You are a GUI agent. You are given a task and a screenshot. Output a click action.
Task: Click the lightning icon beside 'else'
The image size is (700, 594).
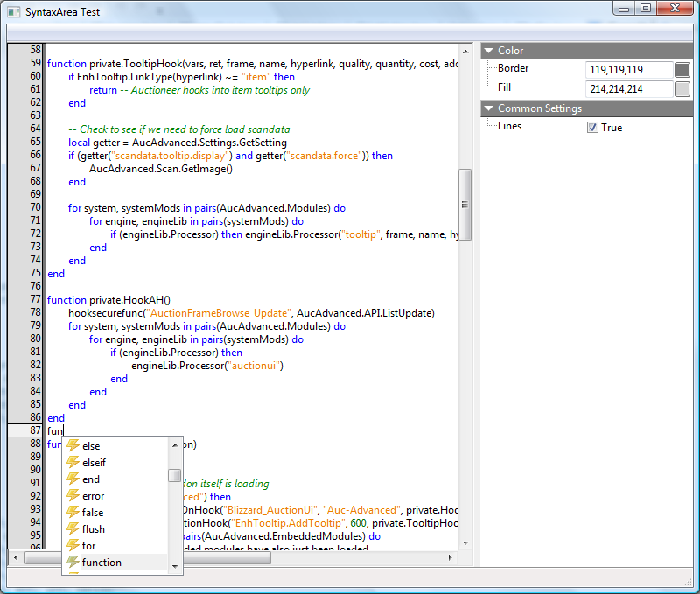click(73, 445)
